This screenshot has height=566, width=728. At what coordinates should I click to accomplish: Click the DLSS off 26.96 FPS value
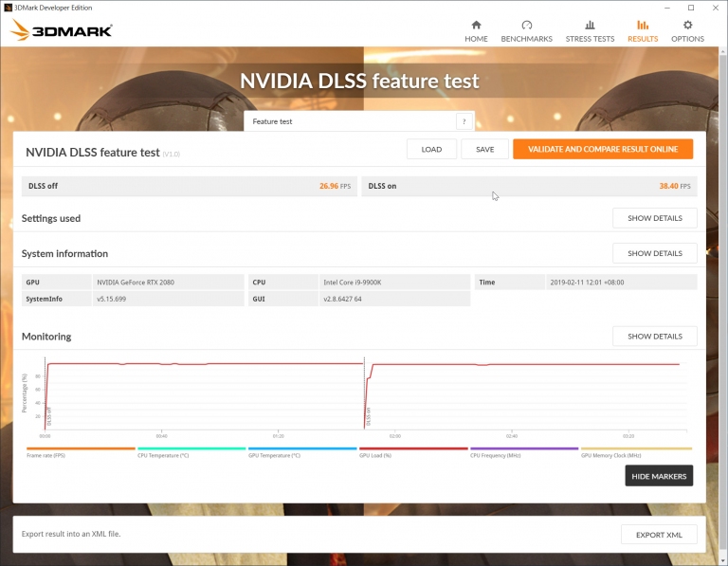point(335,186)
